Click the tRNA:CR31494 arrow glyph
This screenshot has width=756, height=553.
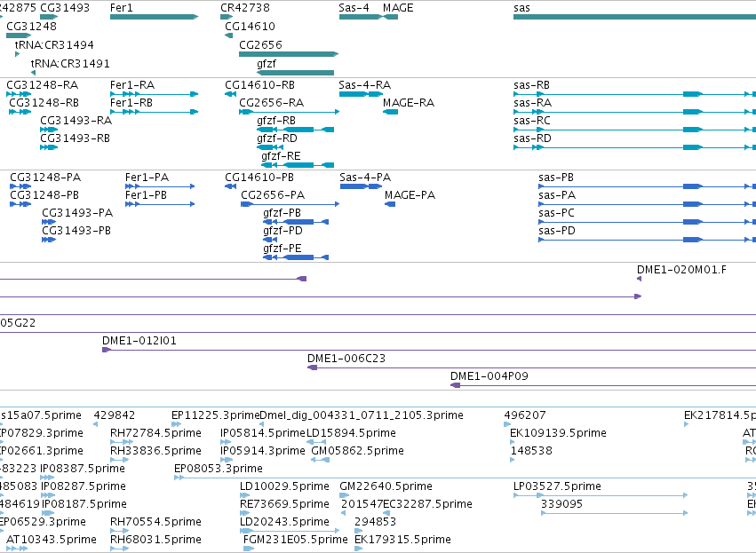[18, 54]
